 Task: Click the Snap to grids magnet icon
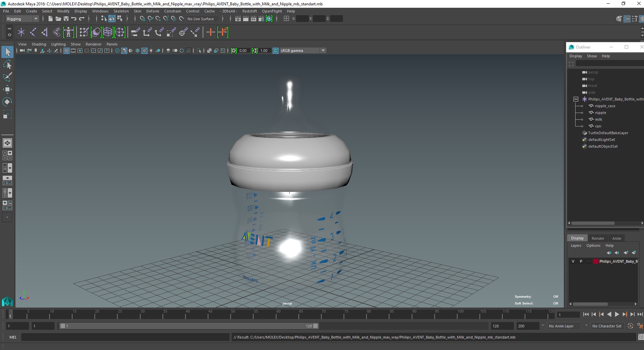pos(143,19)
